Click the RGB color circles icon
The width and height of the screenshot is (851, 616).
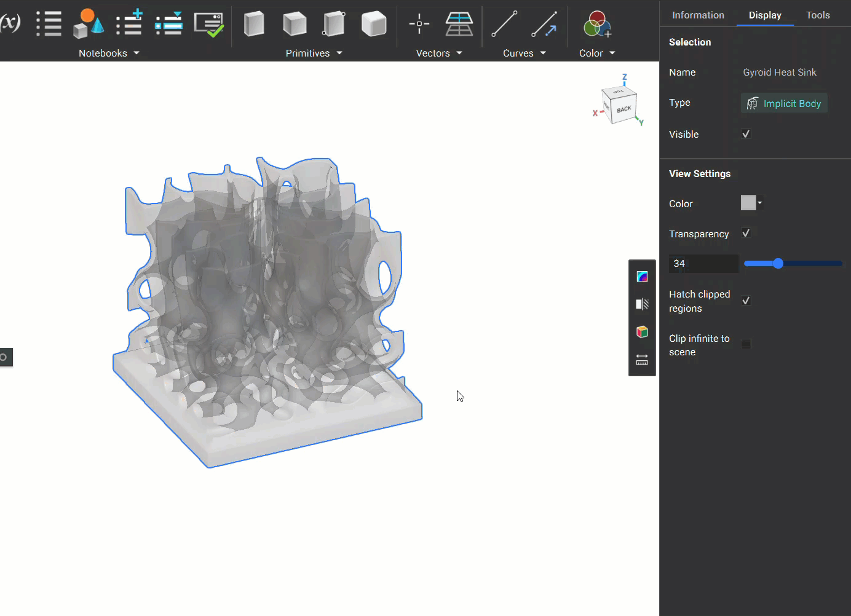[596, 25]
